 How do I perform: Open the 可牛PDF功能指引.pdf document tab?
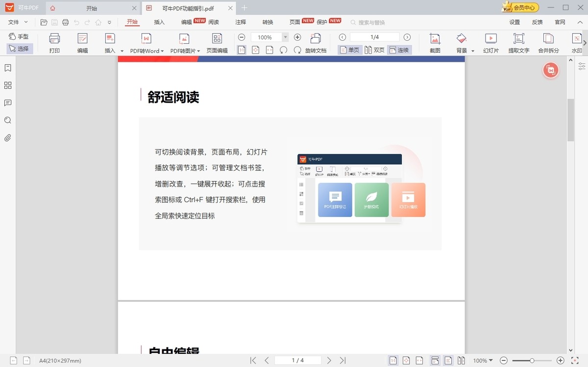[x=188, y=8]
